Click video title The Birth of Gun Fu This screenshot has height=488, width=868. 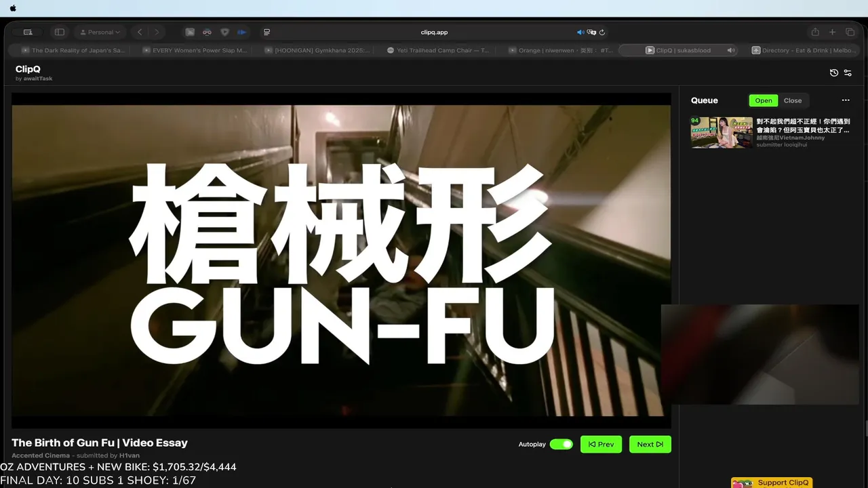coord(100,443)
